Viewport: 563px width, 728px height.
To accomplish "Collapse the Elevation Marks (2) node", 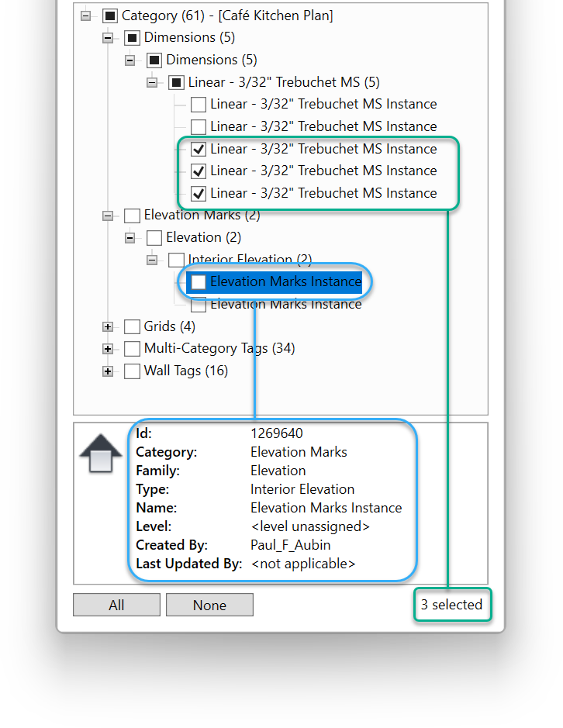I will click(108, 216).
